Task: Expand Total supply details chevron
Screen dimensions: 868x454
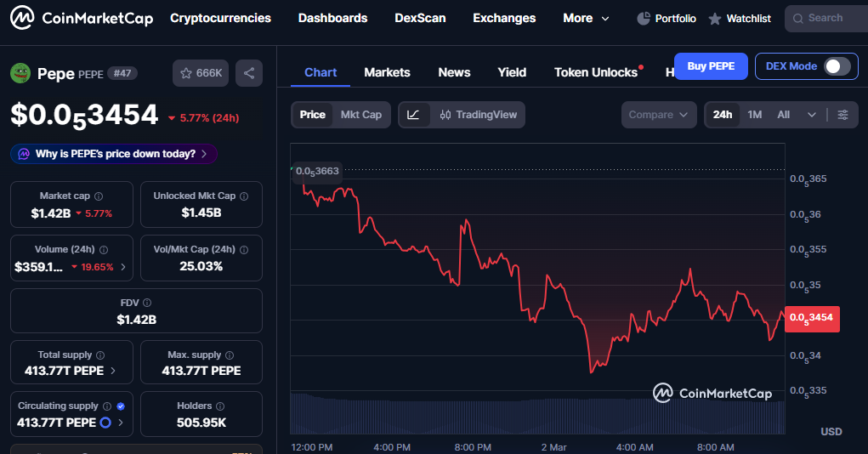Action: [113, 371]
